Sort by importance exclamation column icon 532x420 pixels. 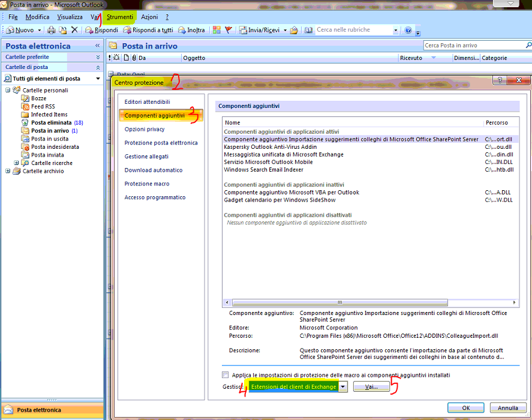pos(110,58)
